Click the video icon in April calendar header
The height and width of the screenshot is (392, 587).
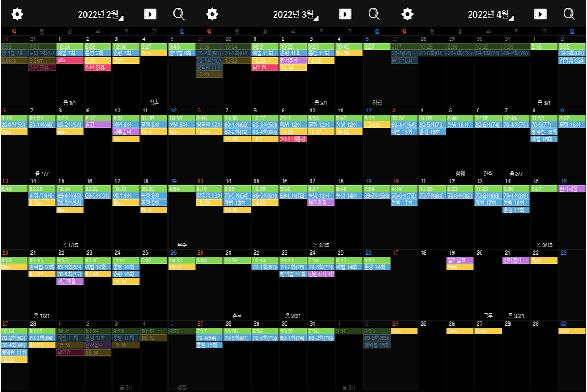(541, 14)
